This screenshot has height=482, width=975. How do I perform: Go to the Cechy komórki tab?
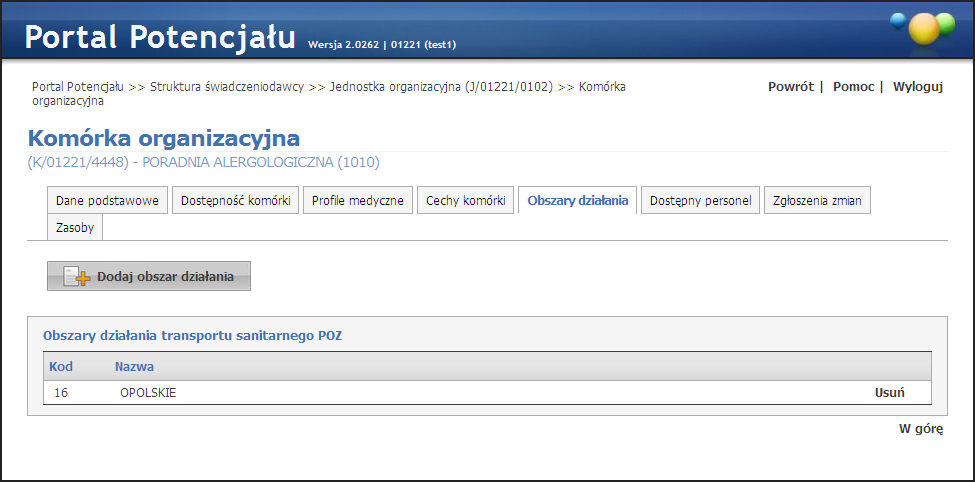(465, 201)
